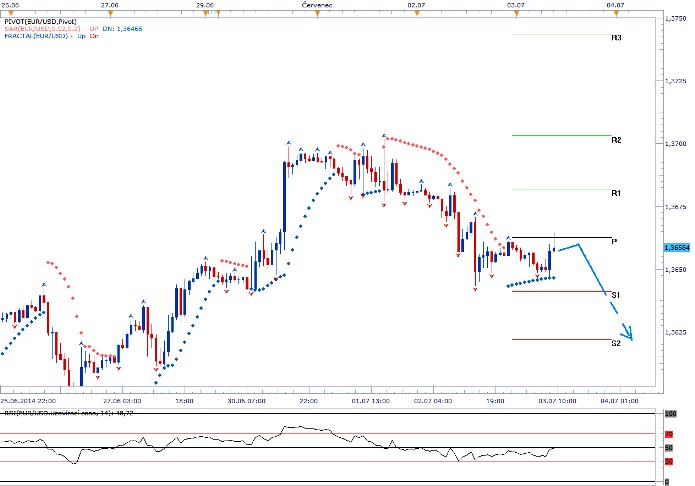Image resolution: width=695 pixels, height=486 pixels.
Task: Click the 1,3750 price axis value
Action: coord(675,18)
